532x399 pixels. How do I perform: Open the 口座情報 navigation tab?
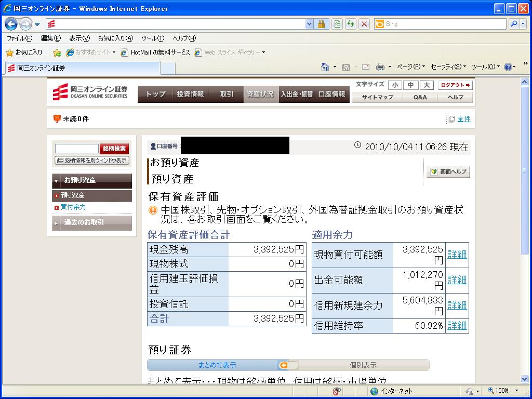coord(332,95)
